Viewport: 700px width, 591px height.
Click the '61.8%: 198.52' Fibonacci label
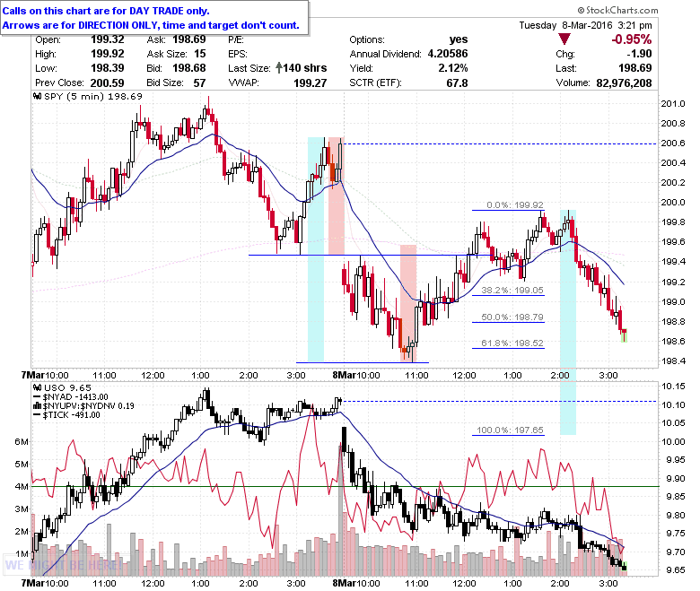coord(512,343)
